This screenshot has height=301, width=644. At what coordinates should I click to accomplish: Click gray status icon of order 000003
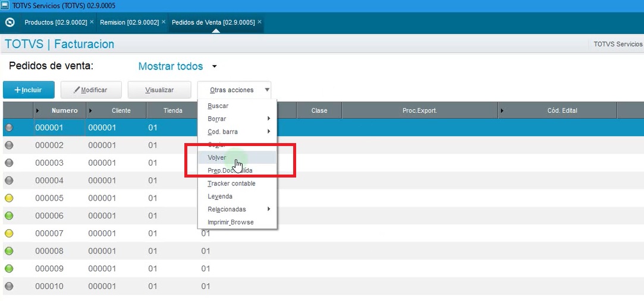click(x=9, y=163)
